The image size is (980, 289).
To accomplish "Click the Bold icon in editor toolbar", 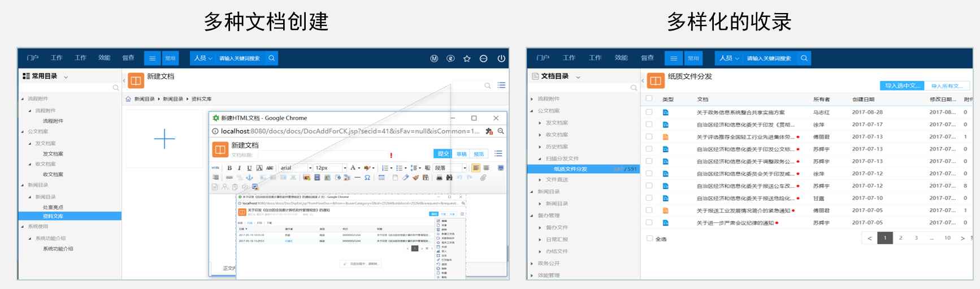I will click(229, 168).
